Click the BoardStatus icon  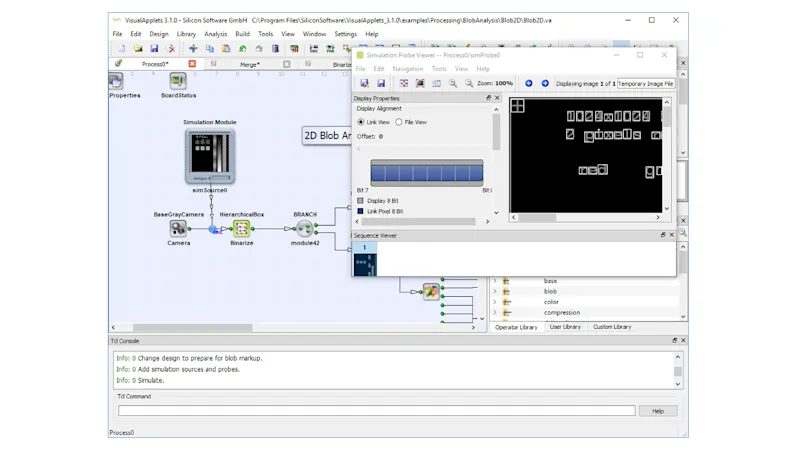[178, 81]
